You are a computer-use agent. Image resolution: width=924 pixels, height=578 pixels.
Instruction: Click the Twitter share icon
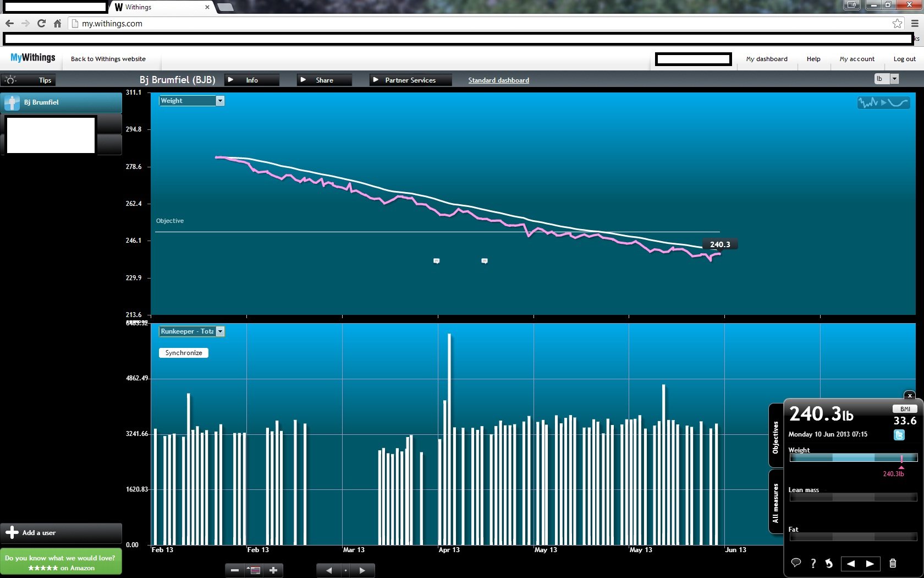pos(899,435)
